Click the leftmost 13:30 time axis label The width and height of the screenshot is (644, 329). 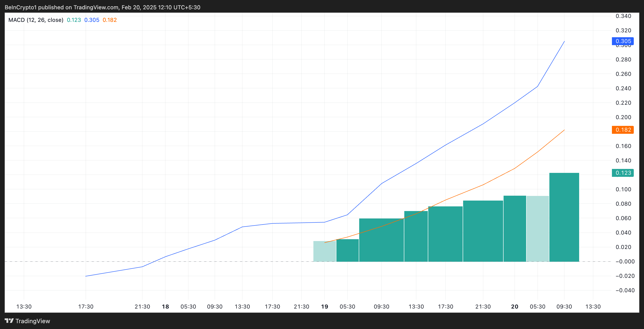24,306
